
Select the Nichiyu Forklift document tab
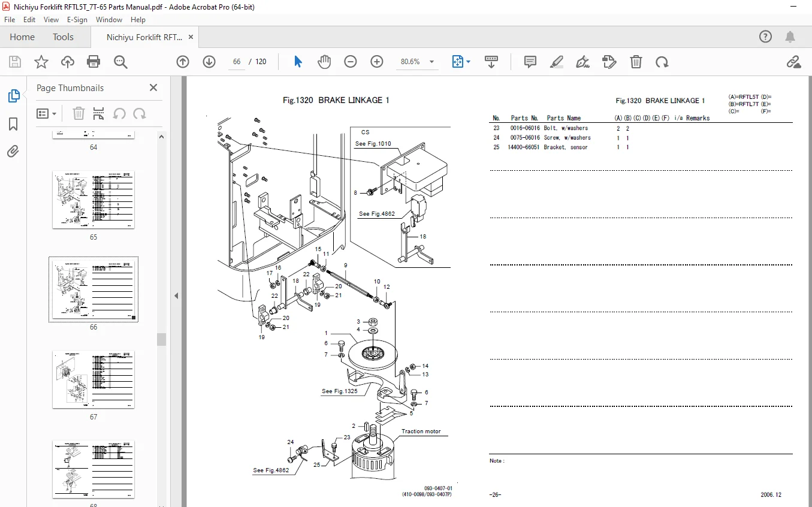tap(144, 37)
